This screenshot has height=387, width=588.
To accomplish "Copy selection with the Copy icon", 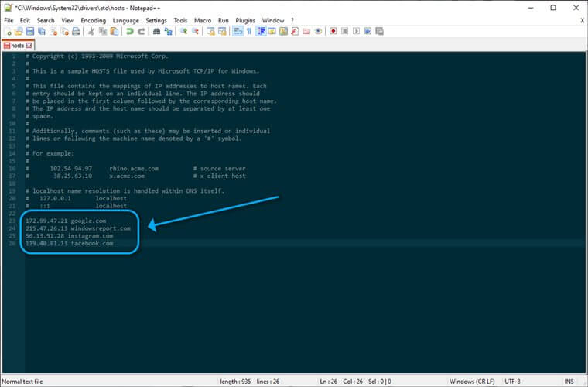I will tap(103, 32).
